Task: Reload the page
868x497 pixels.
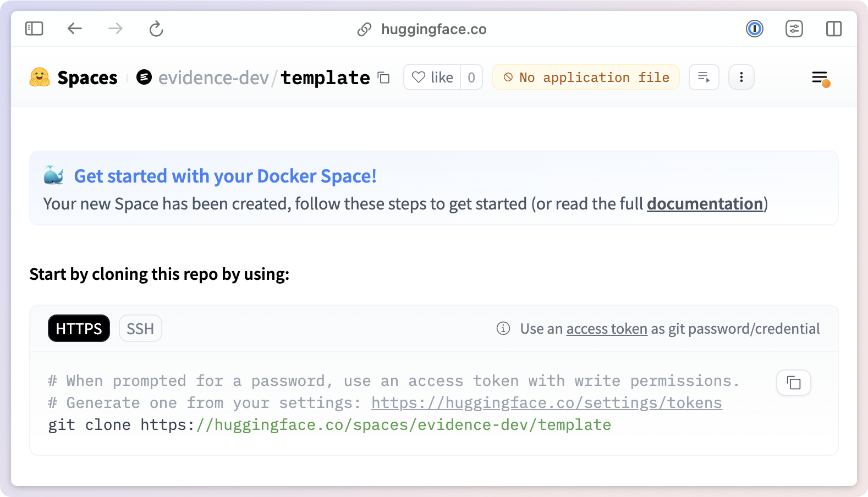Action: [156, 29]
